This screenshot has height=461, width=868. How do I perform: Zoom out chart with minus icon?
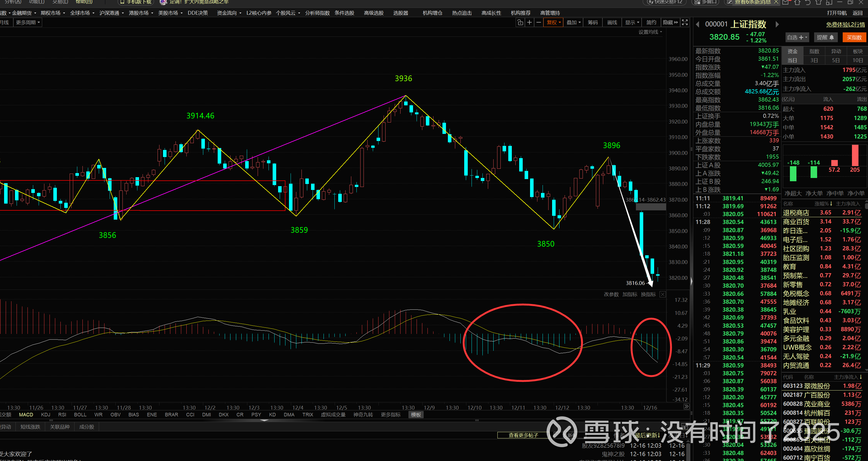[x=538, y=23]
